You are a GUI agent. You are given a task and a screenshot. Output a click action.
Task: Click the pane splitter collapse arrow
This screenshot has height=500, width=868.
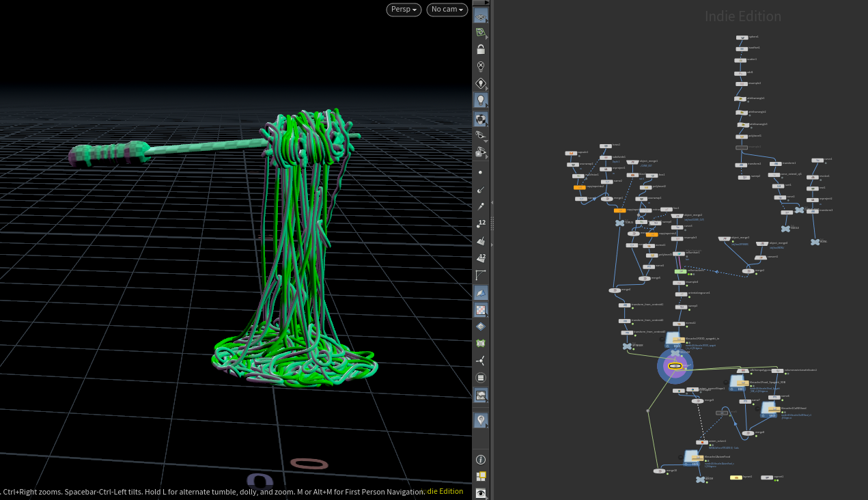[492, 204]
